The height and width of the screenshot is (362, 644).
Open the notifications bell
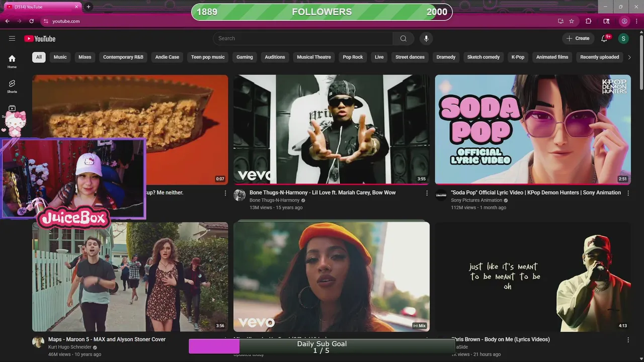605,39
